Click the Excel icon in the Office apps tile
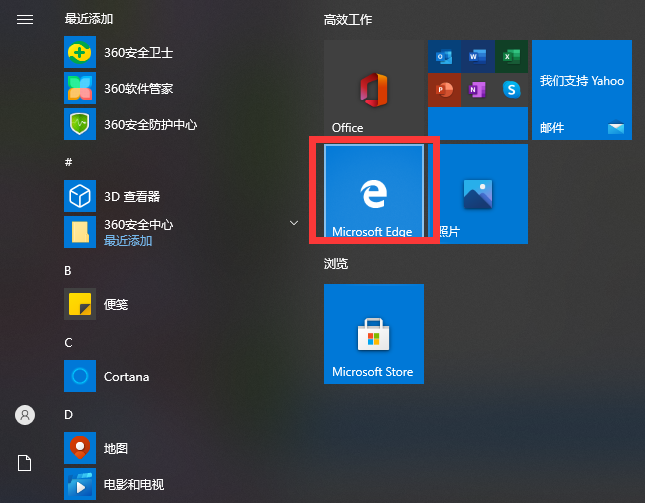 (x=511, y=56)
